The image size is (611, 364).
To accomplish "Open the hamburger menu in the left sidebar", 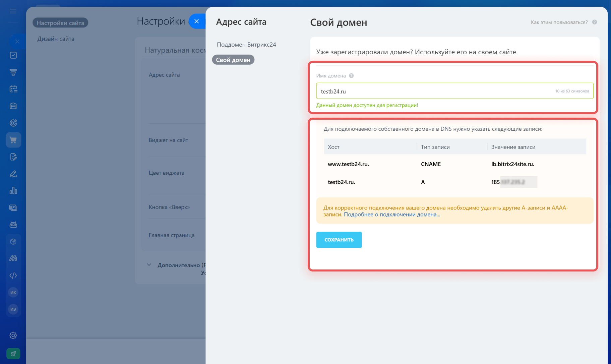I will click(13, 11).
